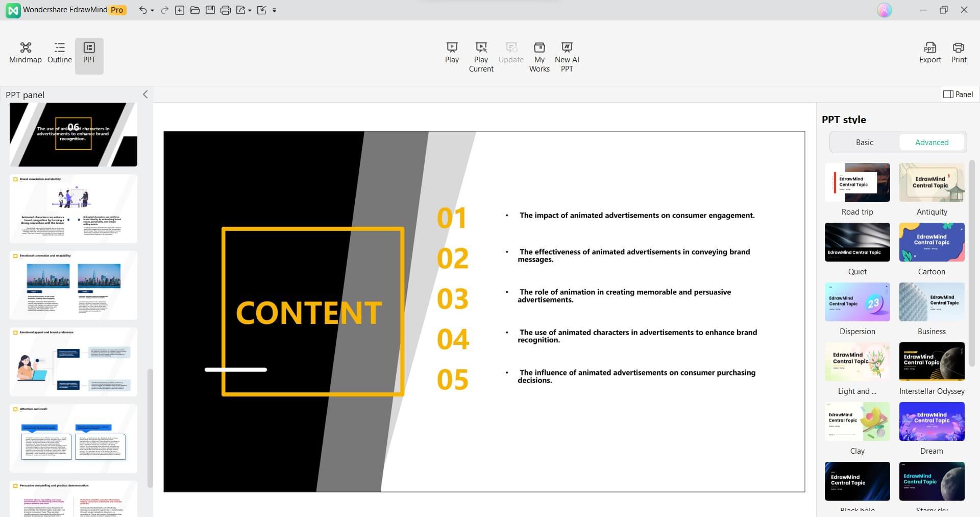Screen dimensions: 980x517
Task: Click the Update toolbar button
Action: tap(511, 54)
